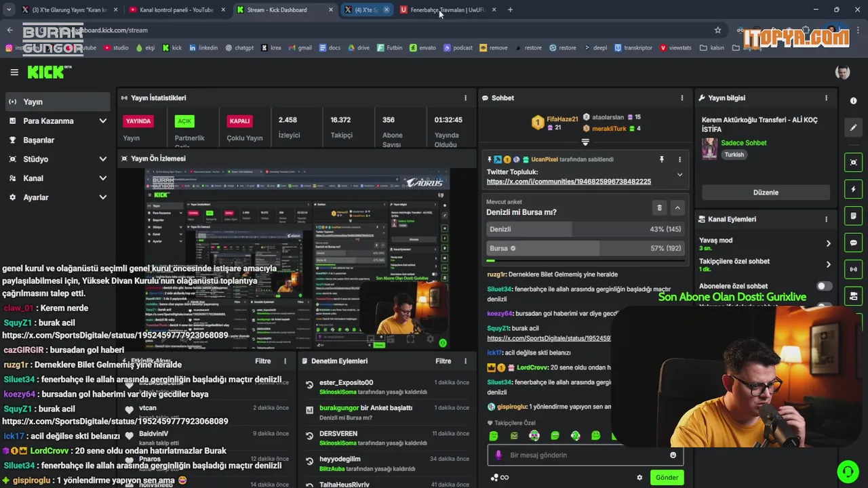Select Denizli poll option bar
The height and width of the screenshot is (488, 868).
tap(585, 229)
